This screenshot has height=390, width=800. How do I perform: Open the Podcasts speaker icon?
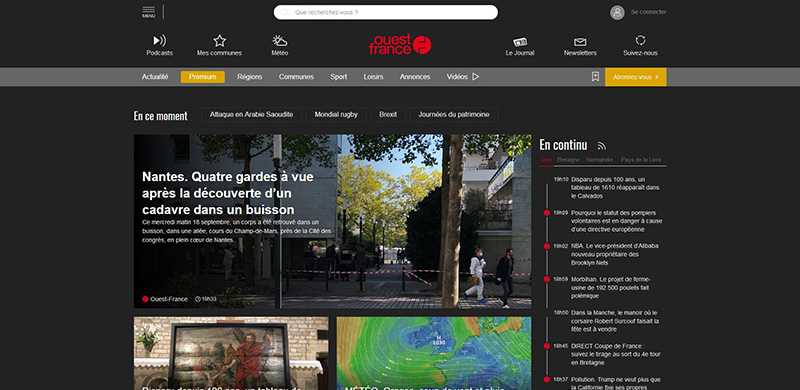160,41
